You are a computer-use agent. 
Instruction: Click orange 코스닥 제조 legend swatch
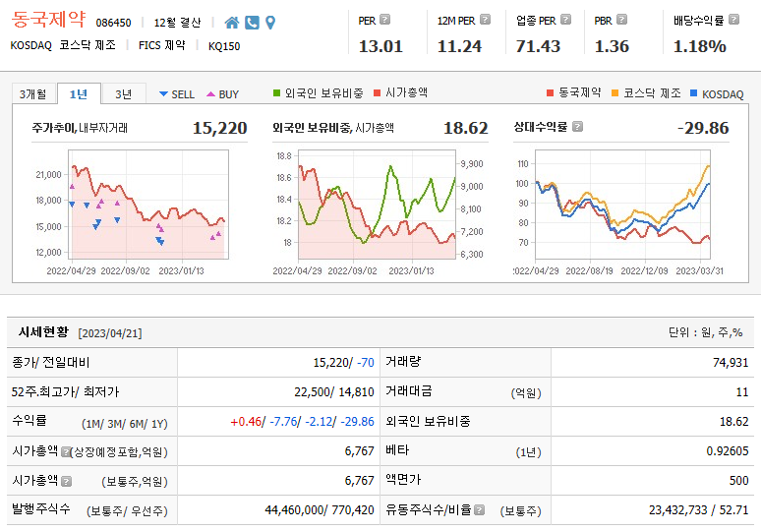tap(615, 92)
